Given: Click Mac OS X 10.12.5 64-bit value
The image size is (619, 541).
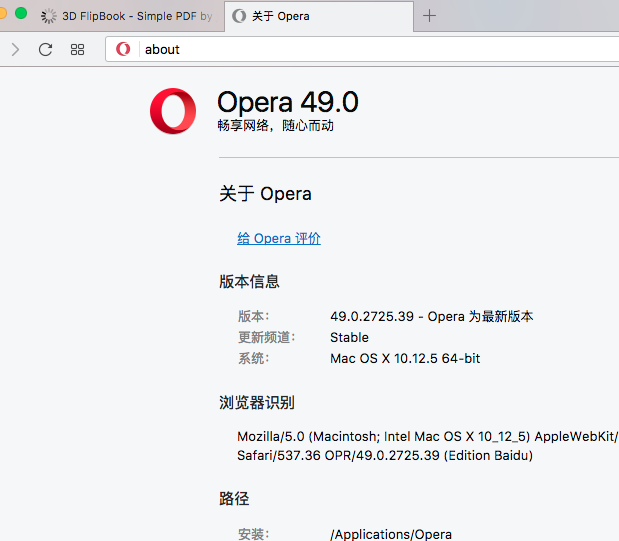Looking at the screenshot, I should point(405,358).
